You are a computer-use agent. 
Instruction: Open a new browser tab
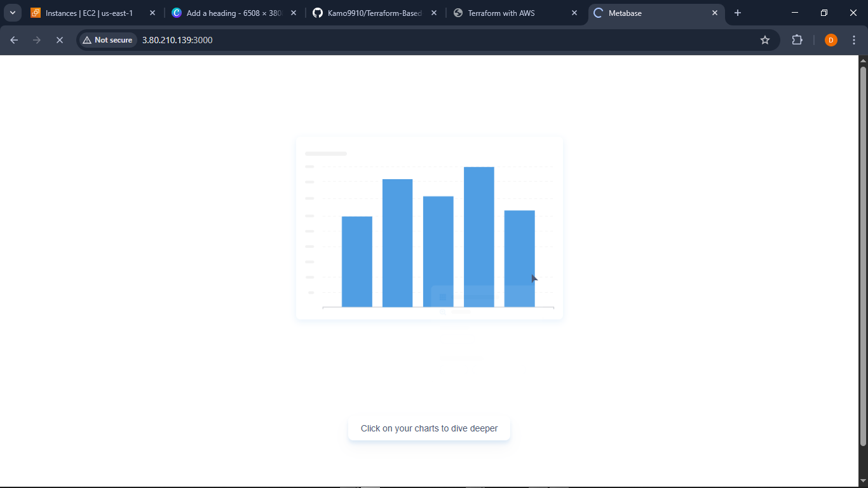pos(738,13)
